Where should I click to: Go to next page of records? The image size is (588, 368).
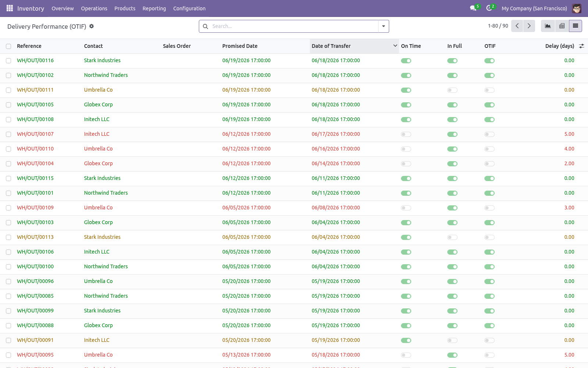tap(529, 26)
